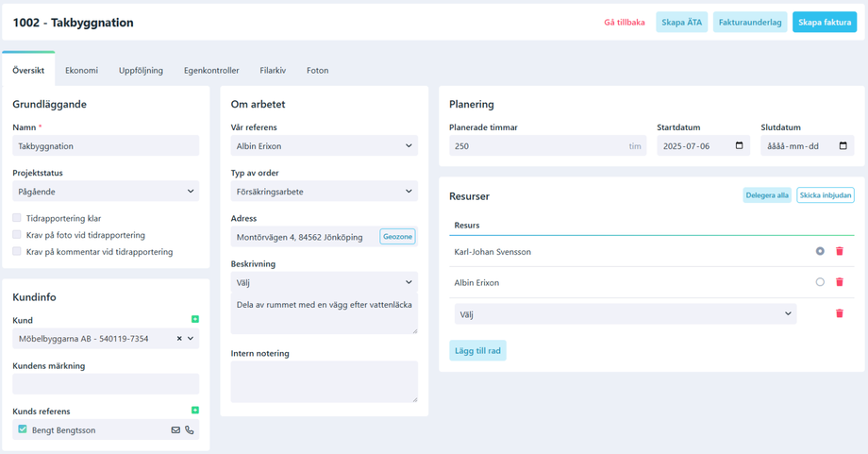Remove Albin Erixon using trash icon
This screenshot has height=454, width=868.
click(x=840, y=282)
